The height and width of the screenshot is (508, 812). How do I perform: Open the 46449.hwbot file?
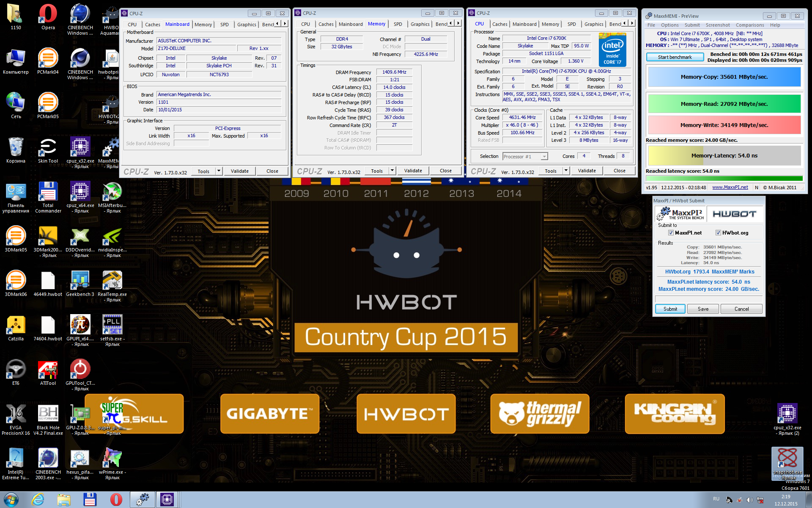[48, 284]
